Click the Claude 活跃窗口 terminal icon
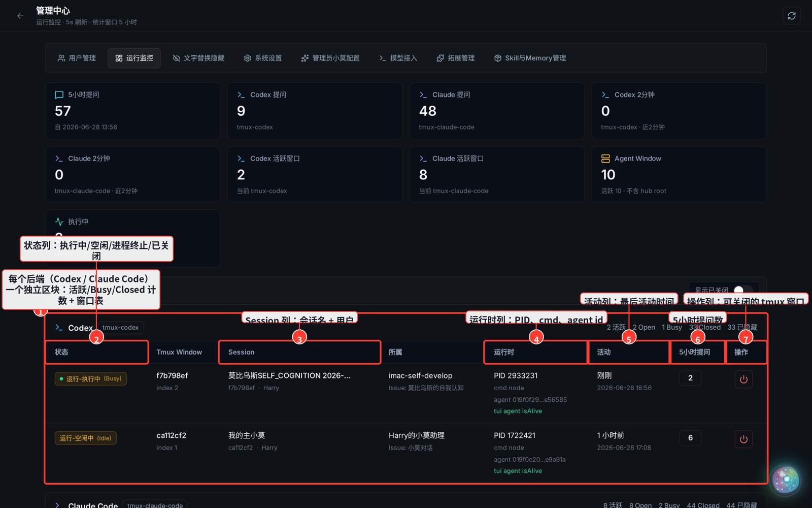Image resolution: width=812 pixels, height=508 pixels. [x=423, y=158]
